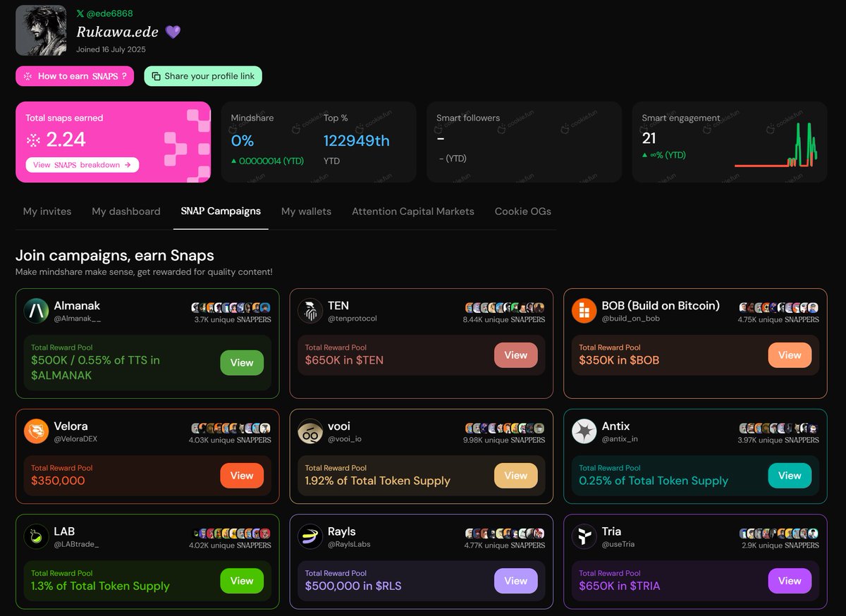Click the @useTria handle
Image resolution: width=846 pixels, height=616 pixels.
coord(618,545)
